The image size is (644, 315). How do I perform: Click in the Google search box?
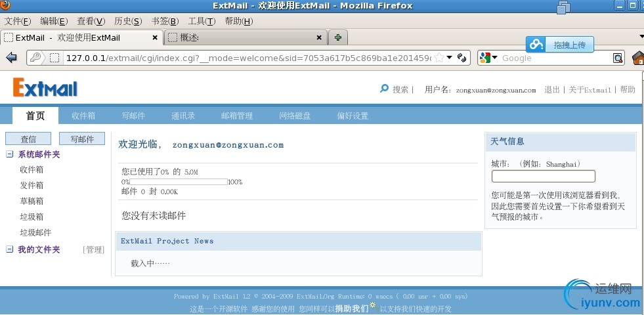pos(557,58)
